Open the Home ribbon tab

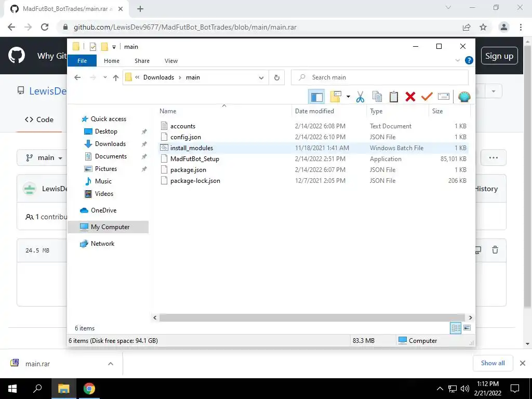click(112, 61)
